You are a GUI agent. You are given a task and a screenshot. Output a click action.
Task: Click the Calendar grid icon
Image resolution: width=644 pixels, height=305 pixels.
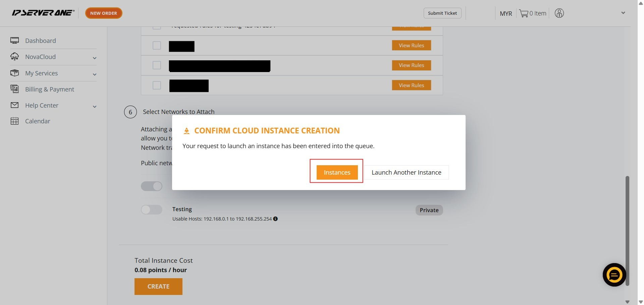[x=14, y=121]
